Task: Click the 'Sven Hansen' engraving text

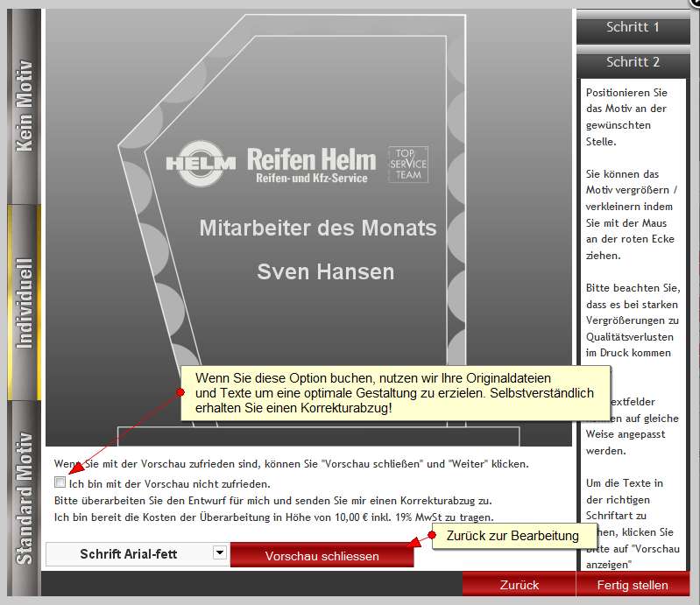Action: (x=326, y=271)
